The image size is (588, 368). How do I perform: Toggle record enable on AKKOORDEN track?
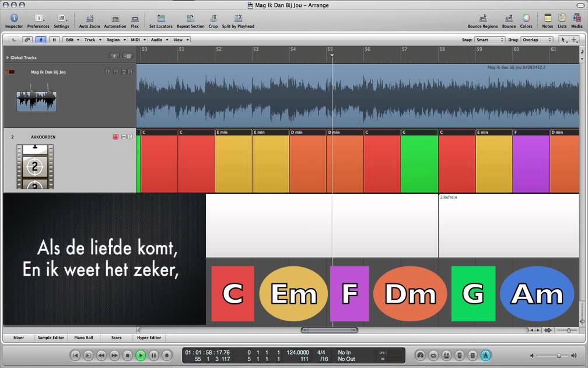(x=116, y=137)
